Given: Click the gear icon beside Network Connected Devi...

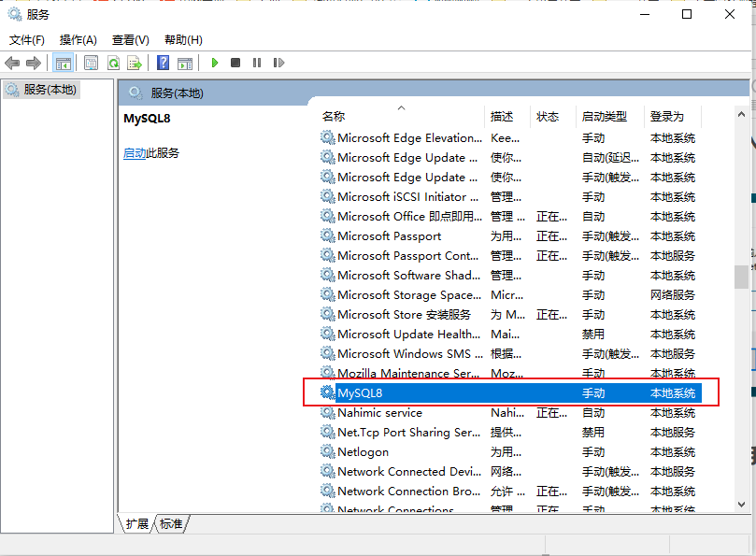Looking at the screenshot, I should coord(328,471).
